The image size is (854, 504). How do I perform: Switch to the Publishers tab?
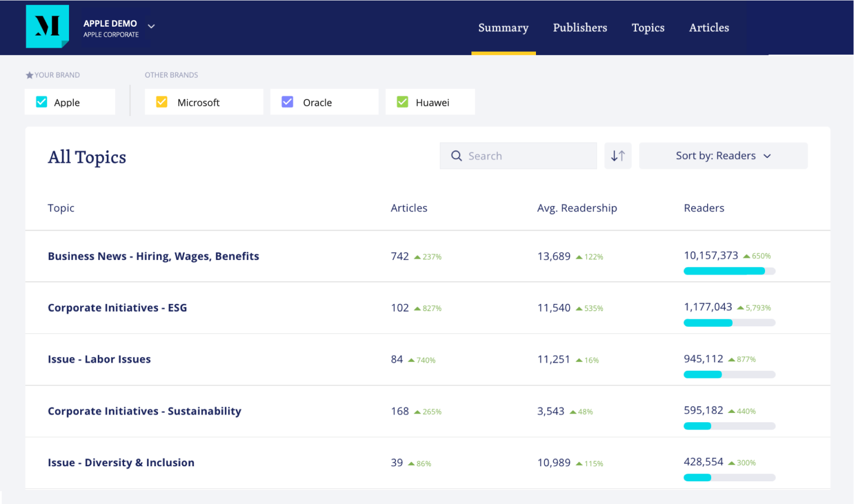pyautogui.click(x=579, y=28)
